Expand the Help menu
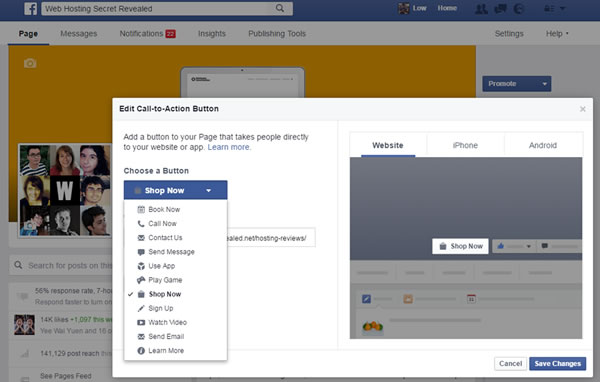The height and width of the screenshot is (382, 600). (x=557, y=34)
